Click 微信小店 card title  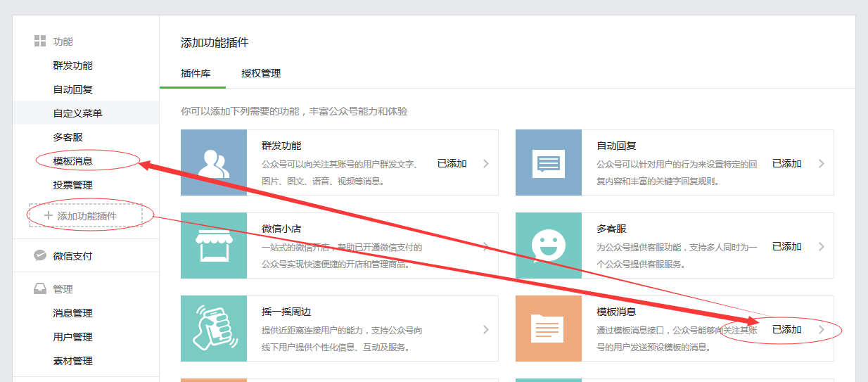(x=281, y=229)
